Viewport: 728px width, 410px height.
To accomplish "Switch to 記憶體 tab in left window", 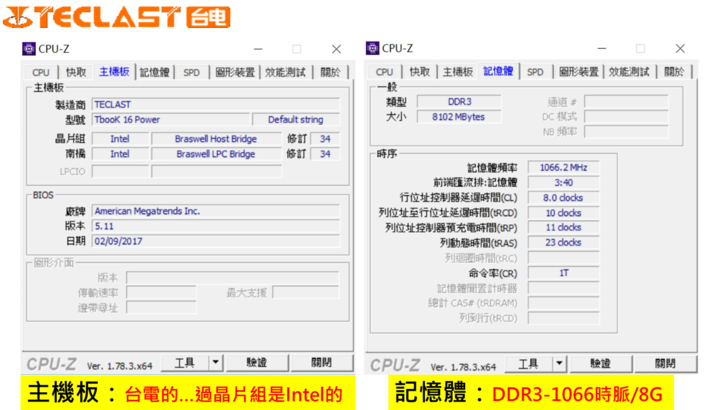I will click(155, 72).
